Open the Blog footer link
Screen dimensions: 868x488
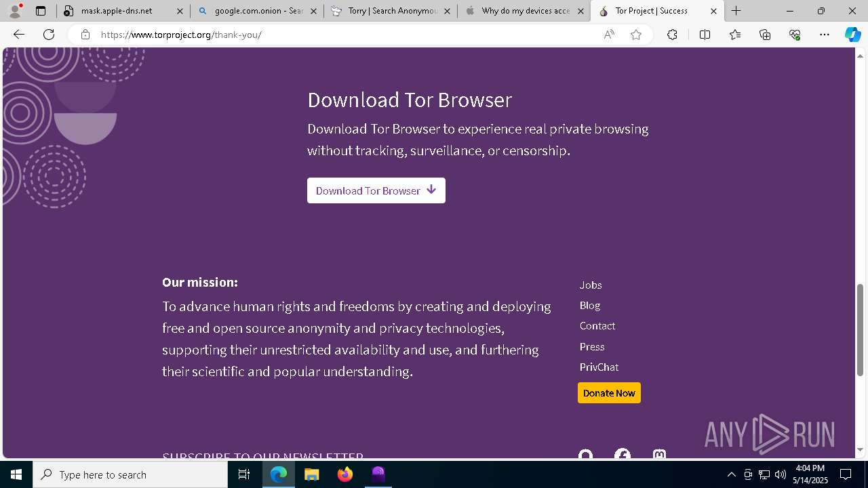590,306
